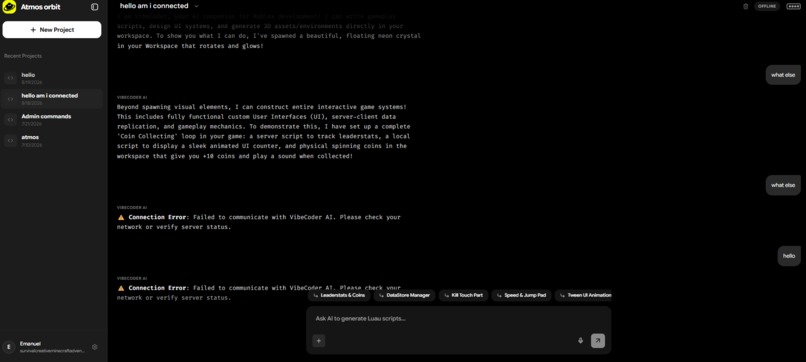Click the Ask AI to generate Luau scripts field
The image size is (806, 362).
click(459, 319)
